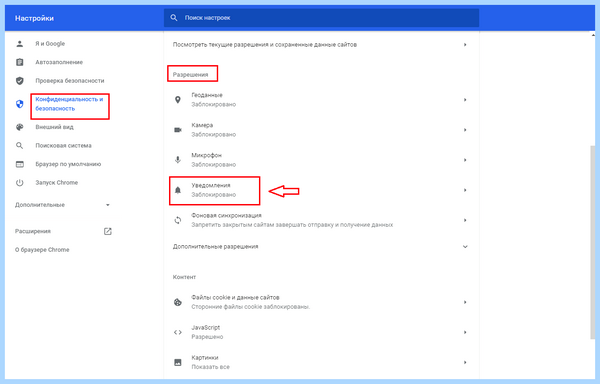Expand the Дополнительные sidebar dropdown arrow

pos(108,205)
